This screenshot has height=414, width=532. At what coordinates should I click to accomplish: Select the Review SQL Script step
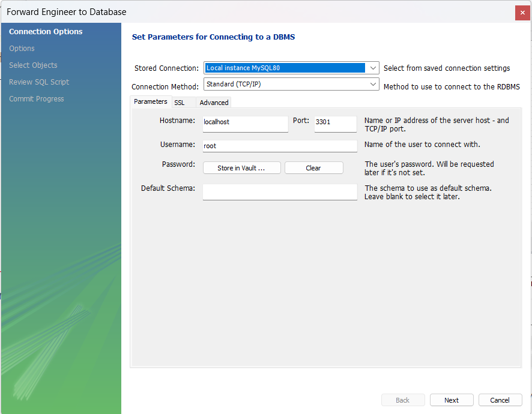(38, 82)
